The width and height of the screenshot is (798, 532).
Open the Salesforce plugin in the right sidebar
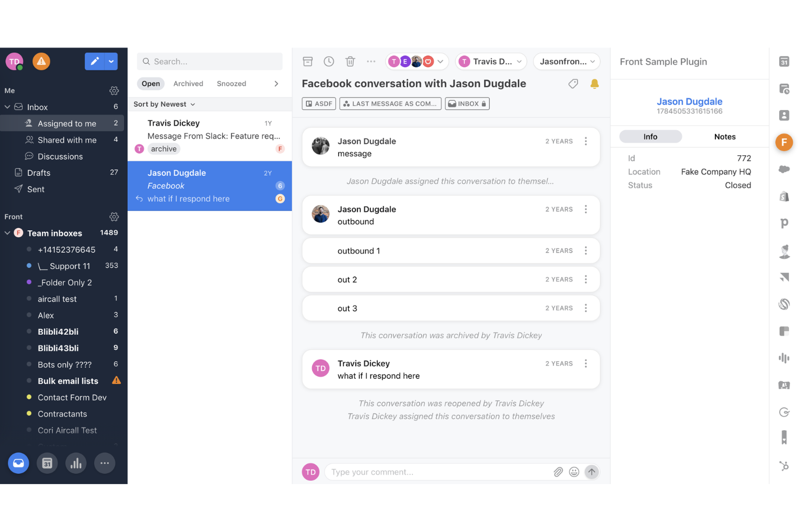783,169
